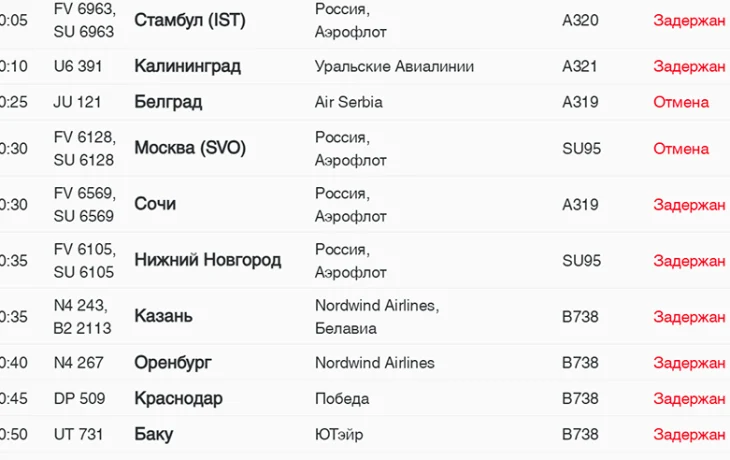The width and height of the screenshot is (730, 460).
Task: Click the Отмена status for Белград flight
Action: click(681, 102)
